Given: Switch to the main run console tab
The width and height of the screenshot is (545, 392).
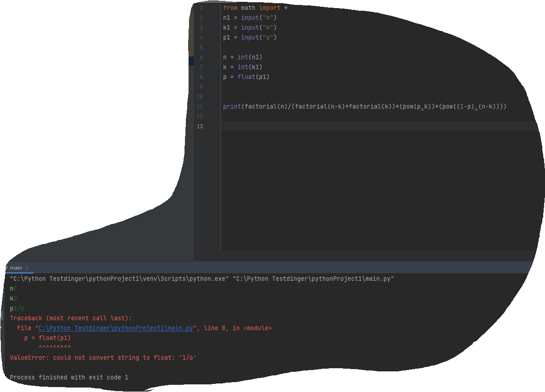Looking at the screenshot, I should [17, 267].
